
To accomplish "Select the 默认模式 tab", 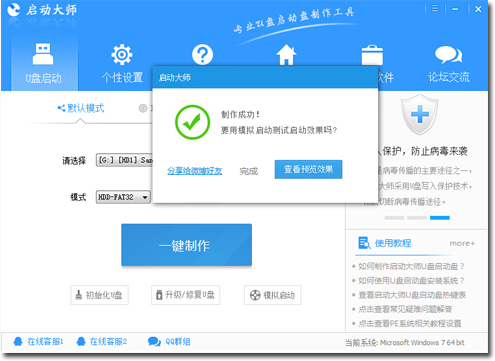I will pyautogui.click(x=81, y=108).
